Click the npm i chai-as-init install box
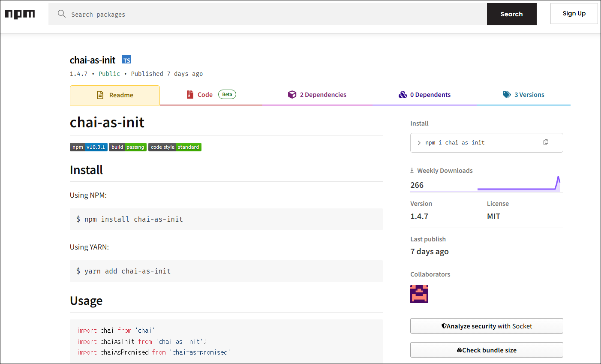601x364 pixels. (x=487, y=143)
